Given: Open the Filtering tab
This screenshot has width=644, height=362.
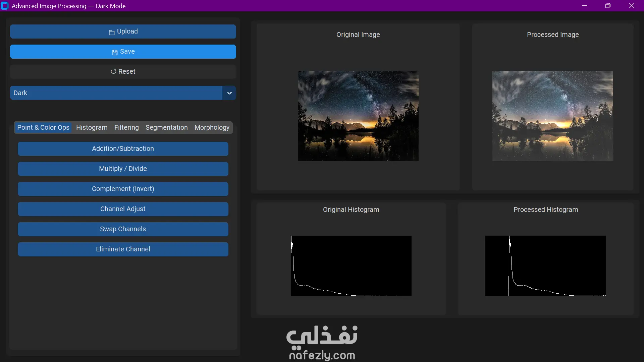Looking at the screenshot, I should 126,127.
